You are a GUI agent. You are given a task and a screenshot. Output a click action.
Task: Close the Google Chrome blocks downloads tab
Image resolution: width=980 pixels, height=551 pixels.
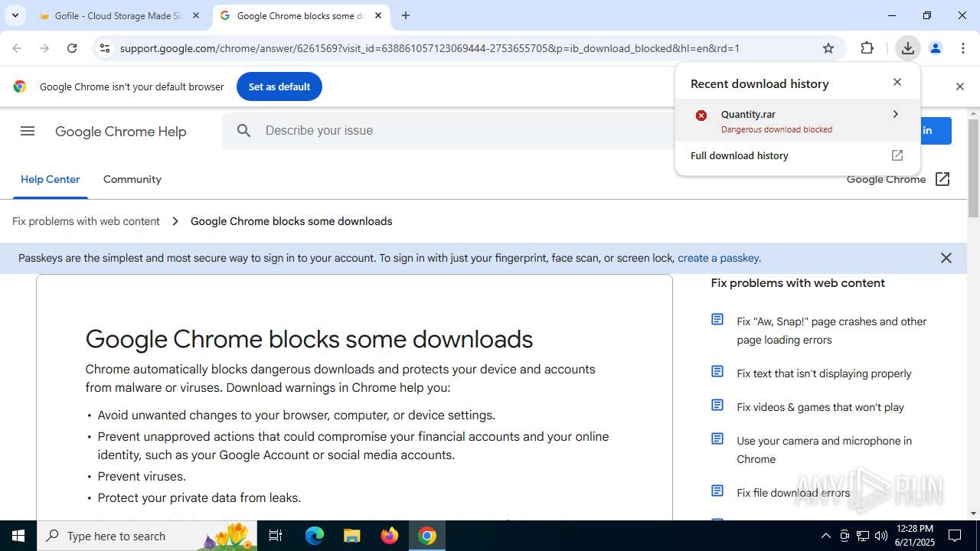378,15
